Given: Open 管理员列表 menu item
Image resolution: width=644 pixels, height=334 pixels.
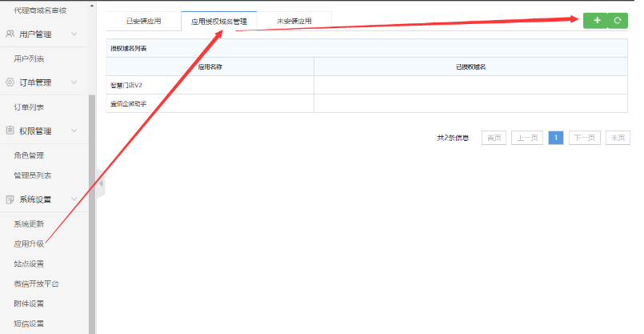Looking at the screenshot, I should pos(33,175).
